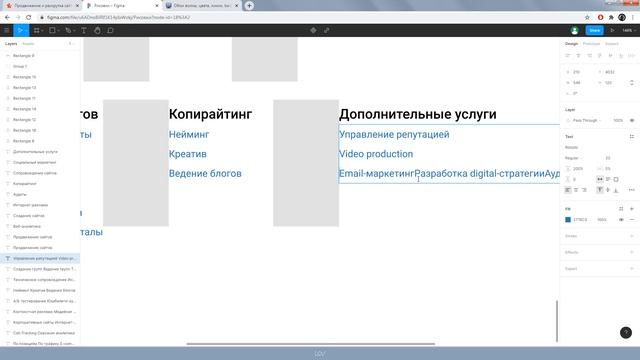Switch to the Design tab

coord(571,44)
